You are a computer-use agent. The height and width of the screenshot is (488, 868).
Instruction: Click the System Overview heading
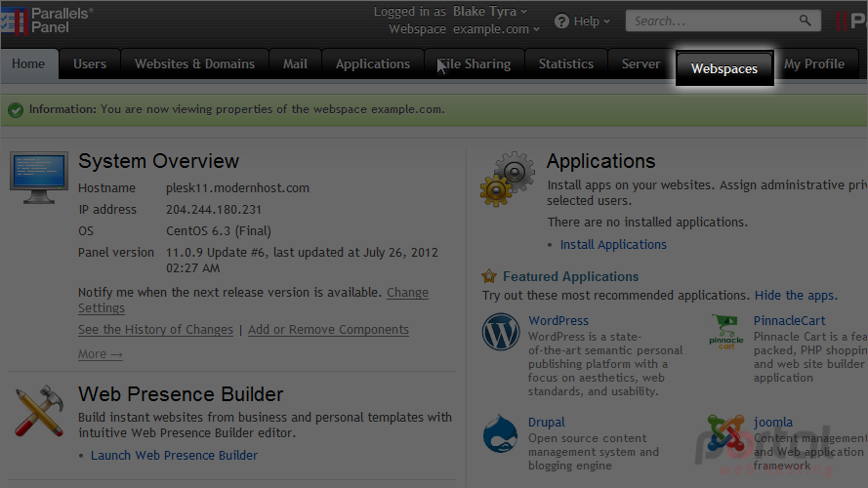(158, 161)
